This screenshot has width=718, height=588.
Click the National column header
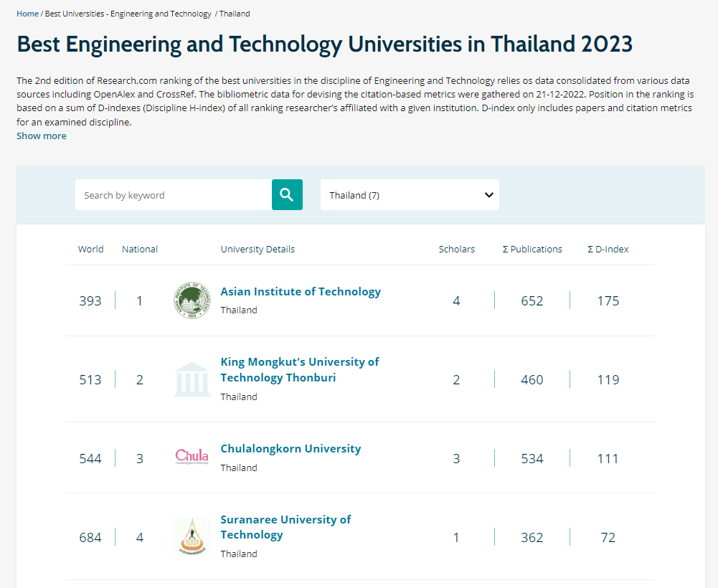coord(140,249)
